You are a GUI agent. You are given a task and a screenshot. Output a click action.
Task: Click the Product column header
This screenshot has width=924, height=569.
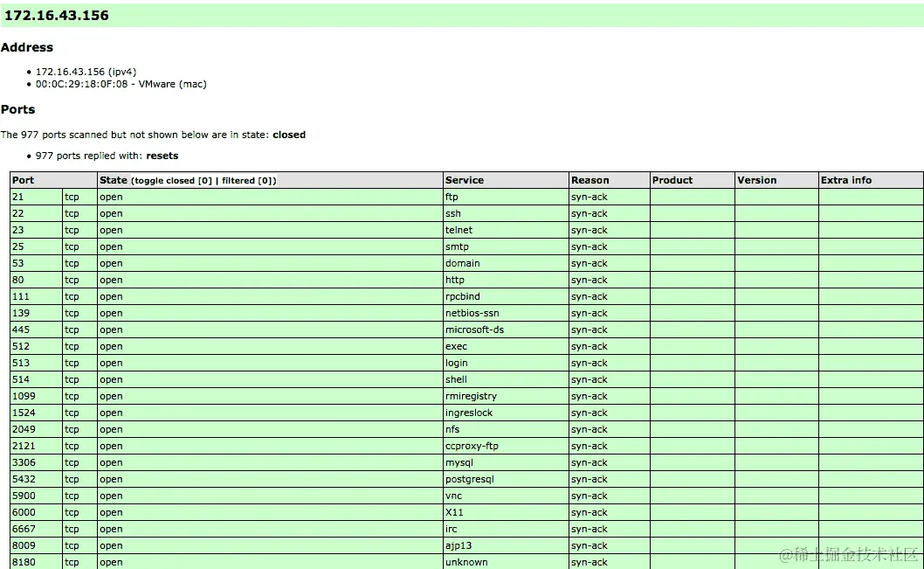click(x=692, y=180)
